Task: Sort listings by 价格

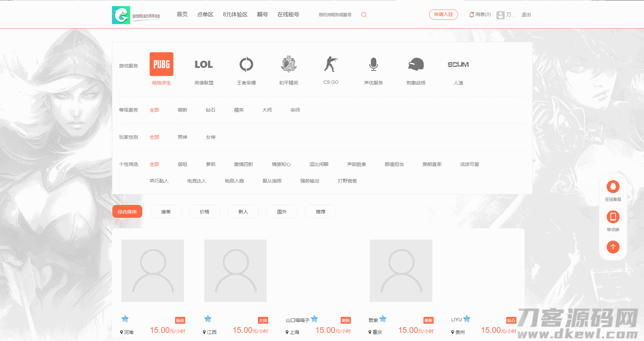Action: point(204,212)
